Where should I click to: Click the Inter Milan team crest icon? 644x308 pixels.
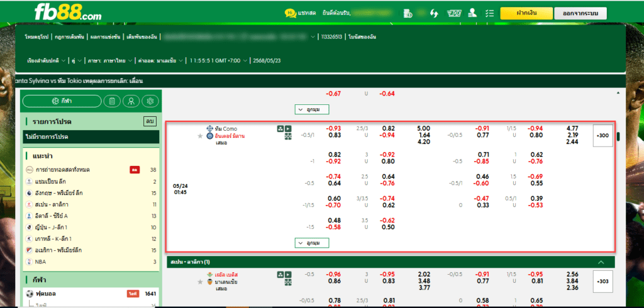pyautogui.click(x=210, y=136)
